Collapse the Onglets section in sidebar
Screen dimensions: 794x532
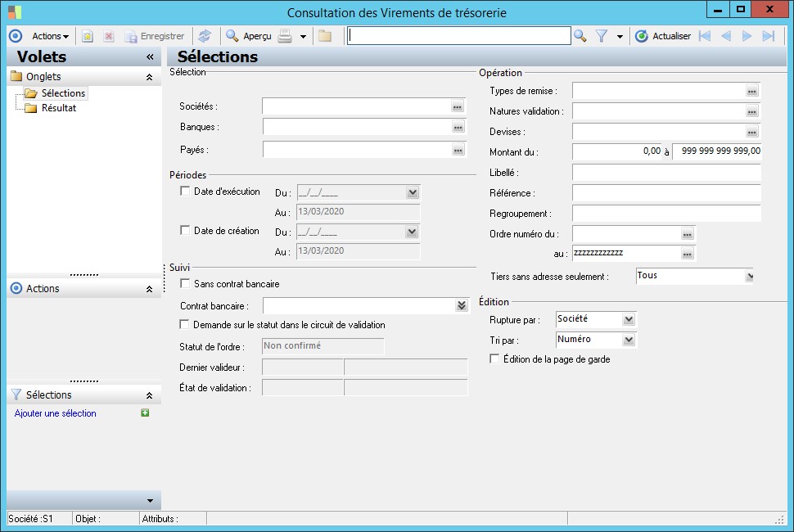point(149,77)
